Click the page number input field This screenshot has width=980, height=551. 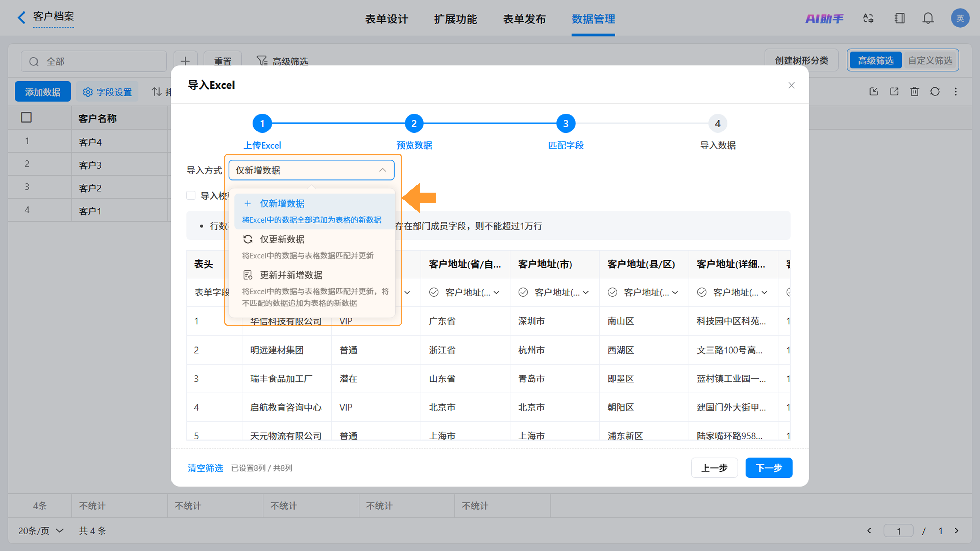(898, 531)
